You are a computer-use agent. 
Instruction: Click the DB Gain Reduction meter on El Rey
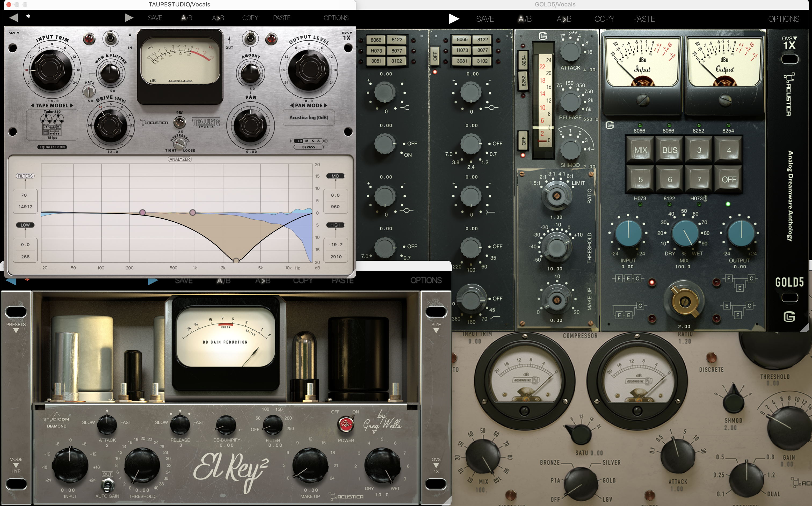coord(226,337)
